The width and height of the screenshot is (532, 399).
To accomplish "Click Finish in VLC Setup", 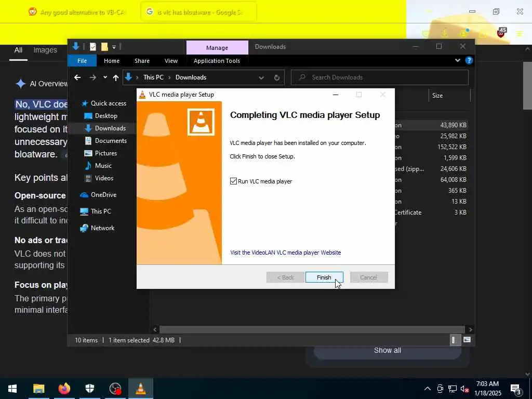I will click(x=324, y=277).
